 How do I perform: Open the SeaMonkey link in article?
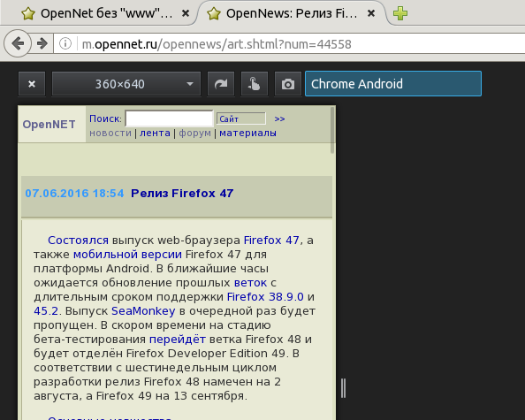pos(143,311)
